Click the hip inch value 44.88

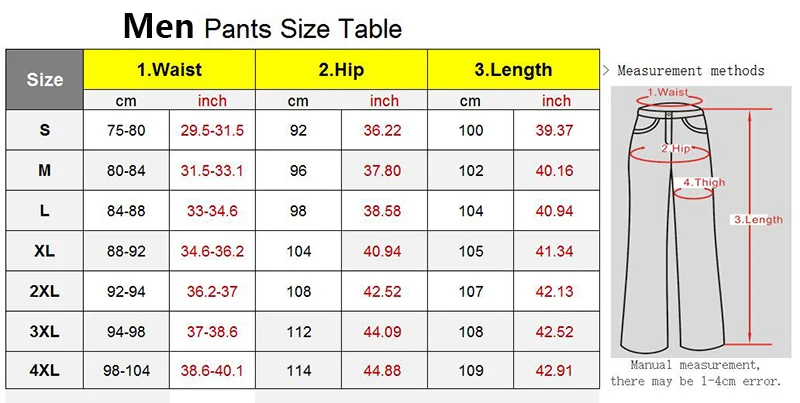(x=382, y=370)
